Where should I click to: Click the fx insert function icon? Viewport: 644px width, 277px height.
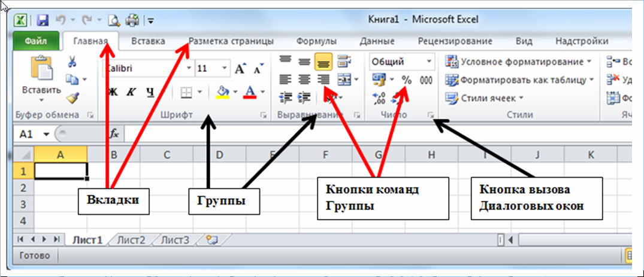coord(114,133)
